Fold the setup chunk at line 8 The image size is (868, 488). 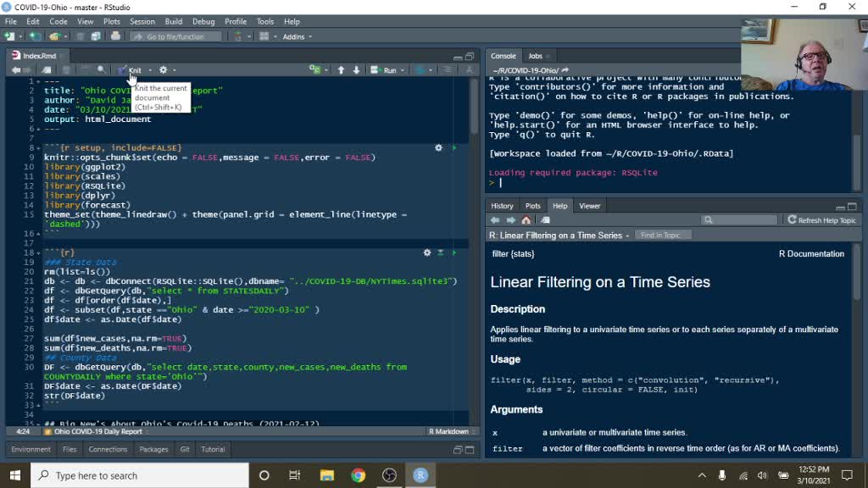[x=38, y=148]
